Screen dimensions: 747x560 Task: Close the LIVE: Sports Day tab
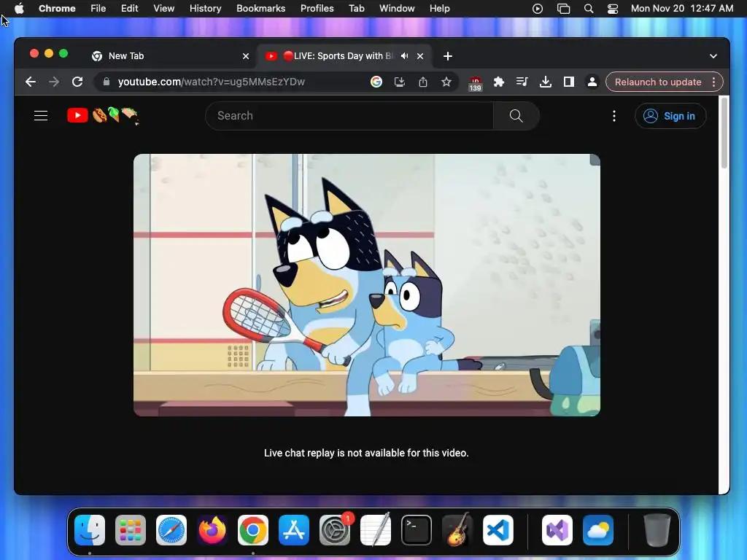coord(420,56)
